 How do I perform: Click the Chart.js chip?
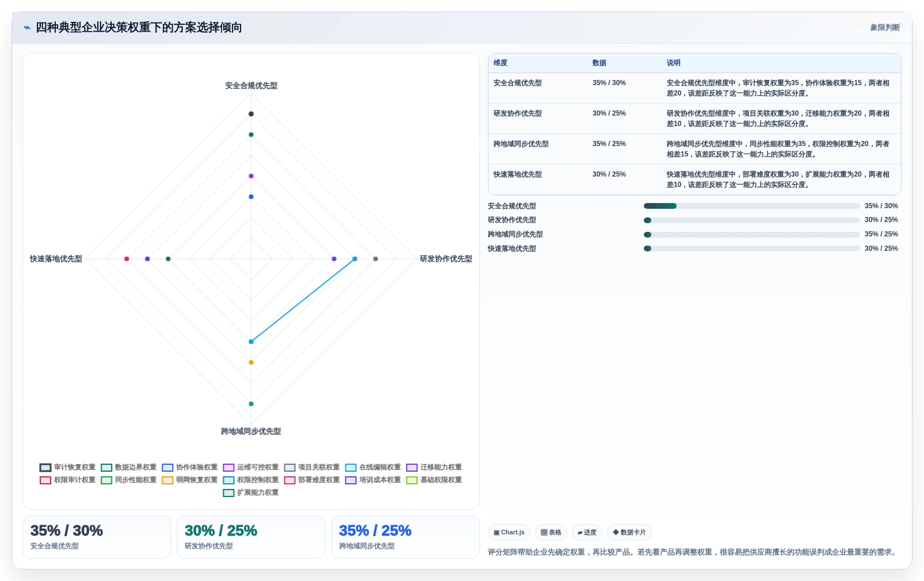coord(509,533)
